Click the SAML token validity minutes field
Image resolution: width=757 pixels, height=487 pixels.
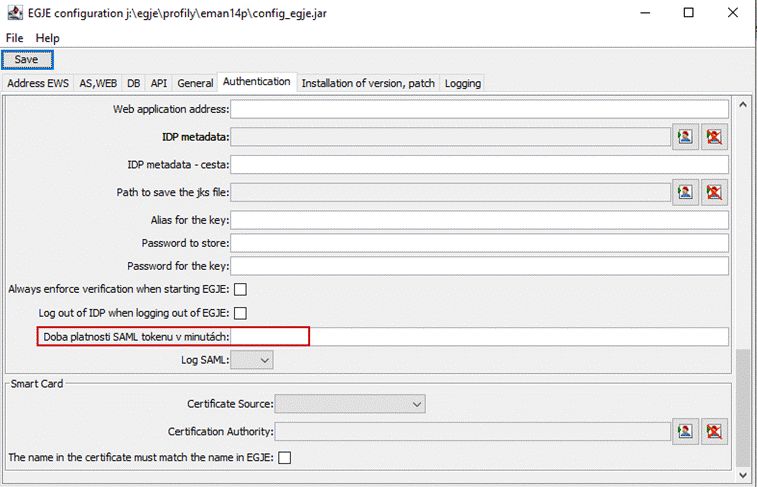479,337
